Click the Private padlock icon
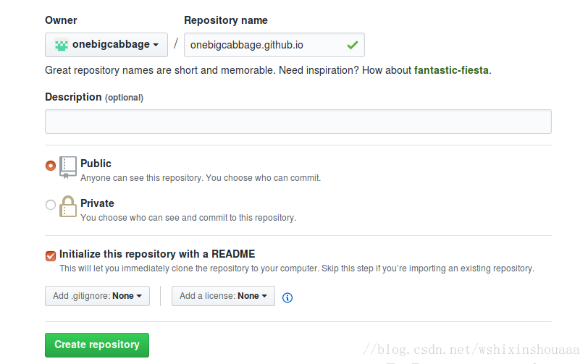This screenshot has width=588, height=364. [68, 206]
